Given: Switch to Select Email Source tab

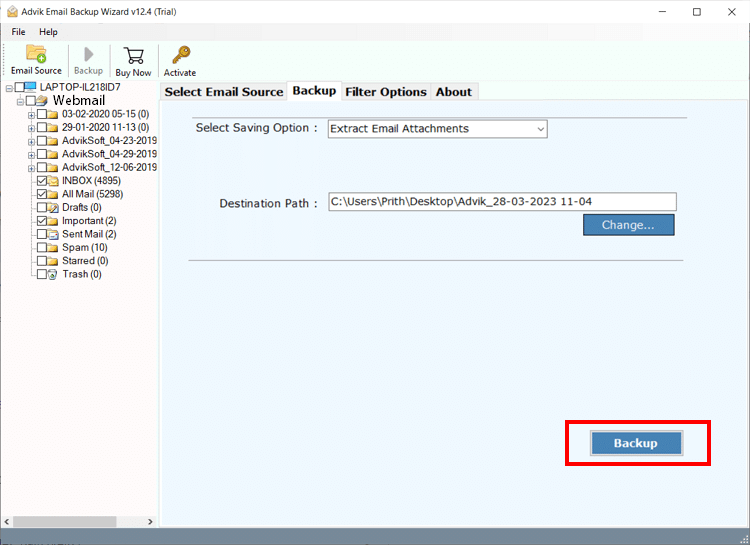Looking at the screenshot, I should [x=224, y=92].
